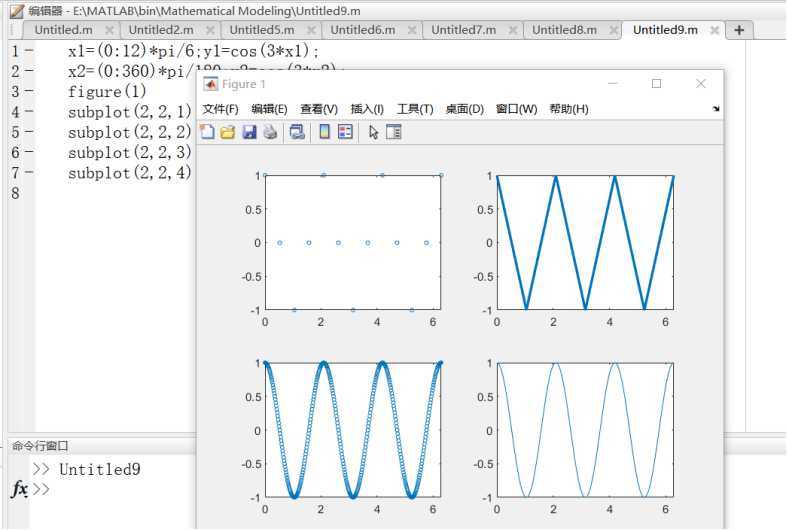Click code line subplot(2,2,4)
This screenshot has height=530, width=787.
coord(129,173)
